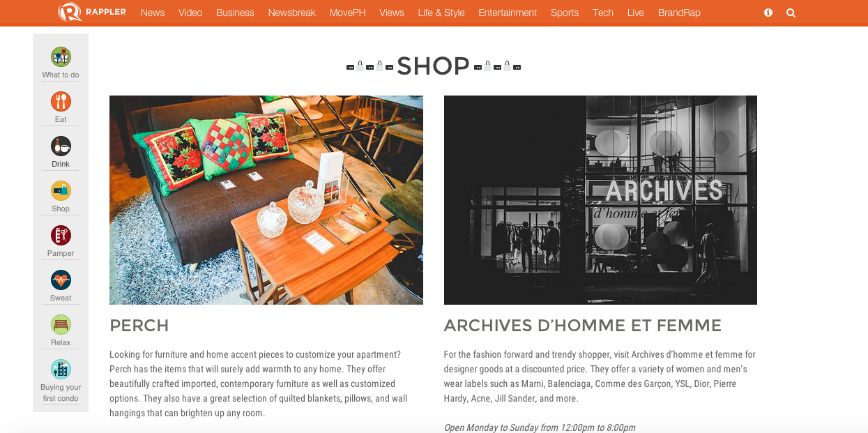Select the Drink sidebar icon
Screen dimensions: 868x433
click(x=61, y=146)
